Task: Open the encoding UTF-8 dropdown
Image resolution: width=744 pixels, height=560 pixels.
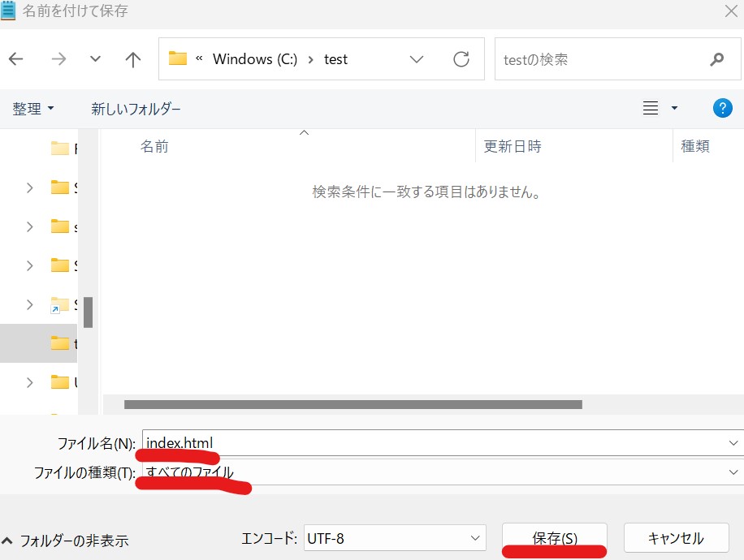Action: pos(475,538)
